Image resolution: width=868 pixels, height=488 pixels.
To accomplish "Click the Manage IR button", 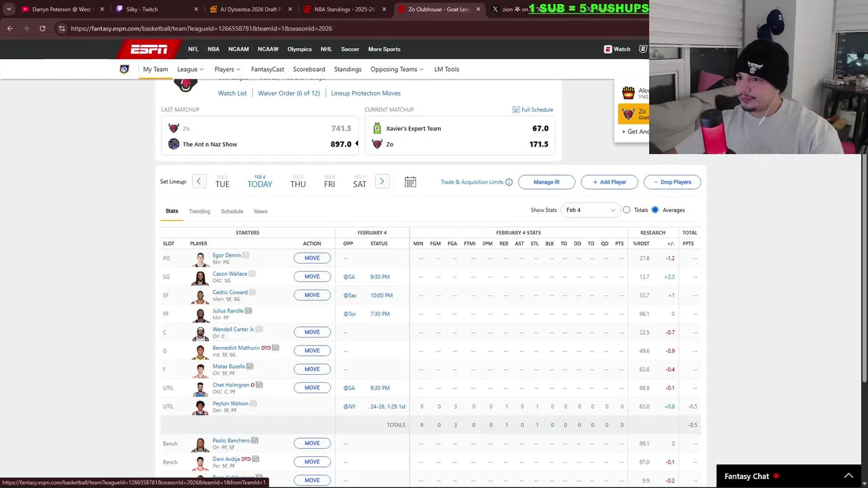I will tap(547, 182).
